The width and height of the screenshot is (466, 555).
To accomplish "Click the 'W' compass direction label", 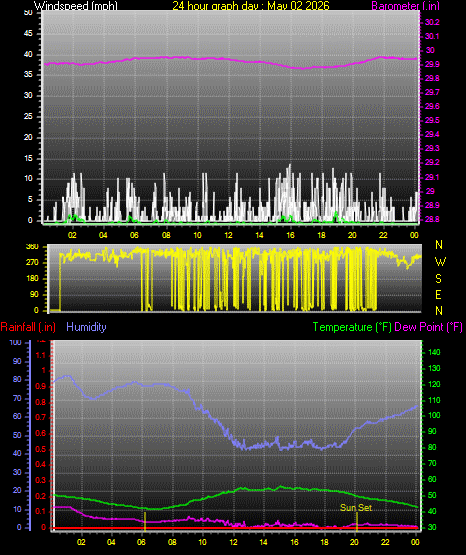I will 440,262.
